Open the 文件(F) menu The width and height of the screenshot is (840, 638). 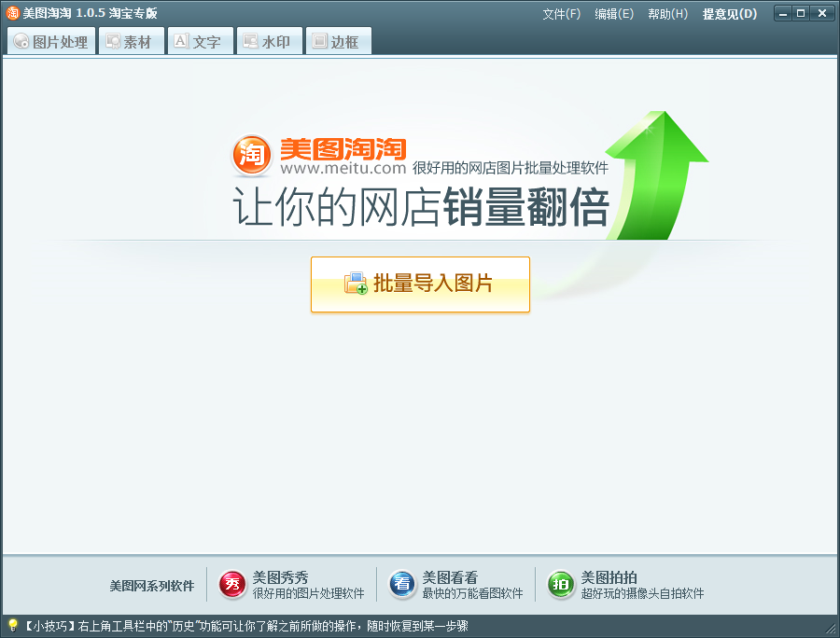560,13
